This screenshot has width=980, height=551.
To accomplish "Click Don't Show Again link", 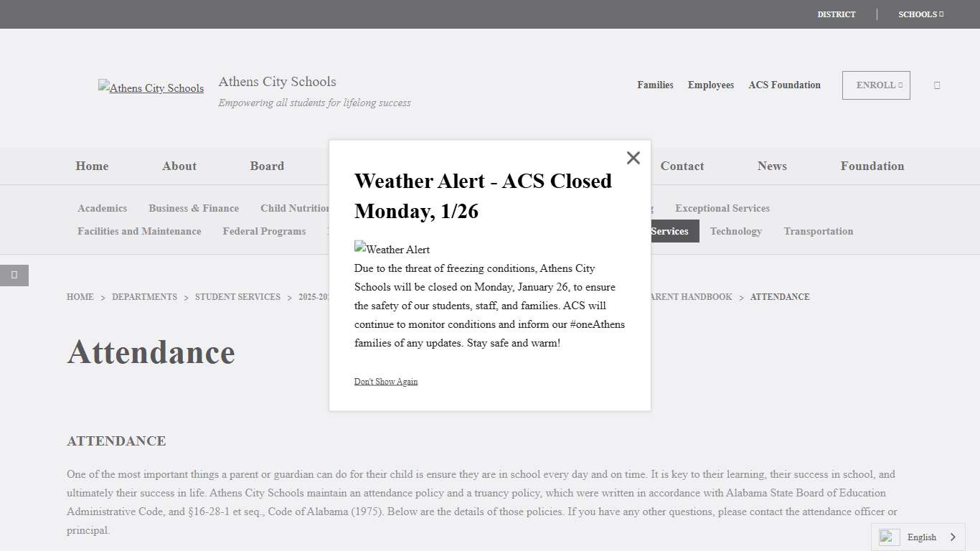I will [x=386, y=382].
